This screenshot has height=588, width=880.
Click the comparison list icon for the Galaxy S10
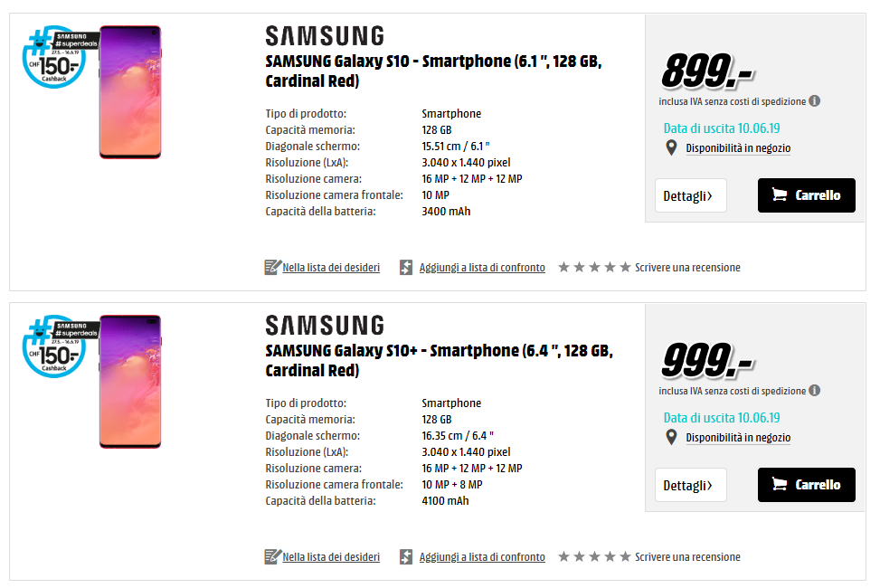tap(406, 268)
